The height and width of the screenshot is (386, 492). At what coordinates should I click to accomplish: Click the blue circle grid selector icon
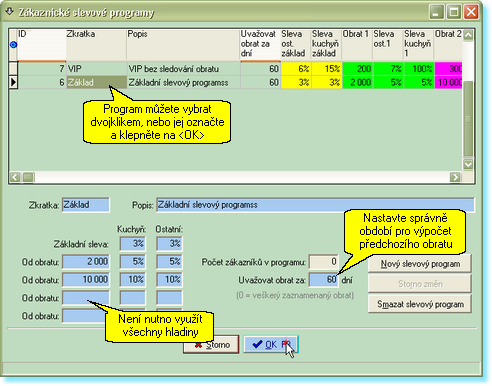click(x=13, y=44)
